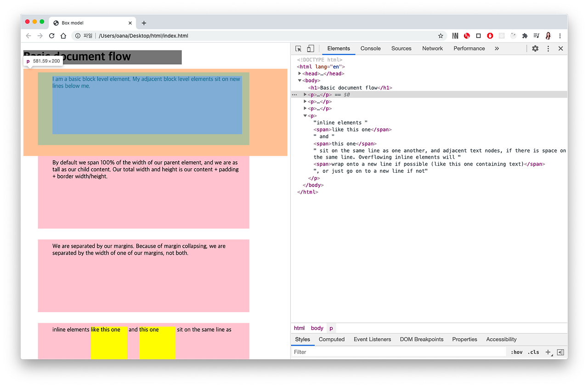This screenshot has height=386, width=588.
Task: Go forward in browser history
Action: [x=40, y=36]
